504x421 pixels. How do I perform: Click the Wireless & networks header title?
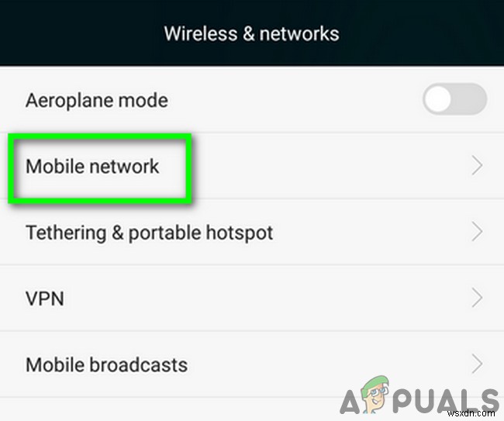coord(252,34)
